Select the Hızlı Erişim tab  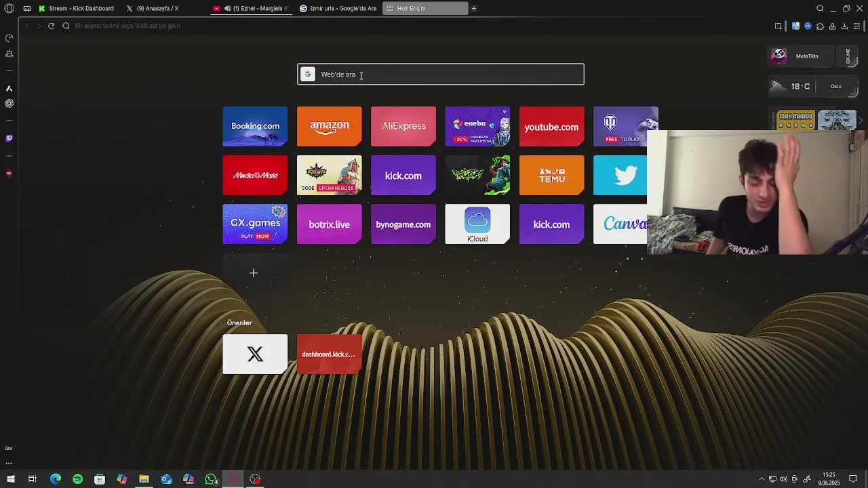[425, 8]
